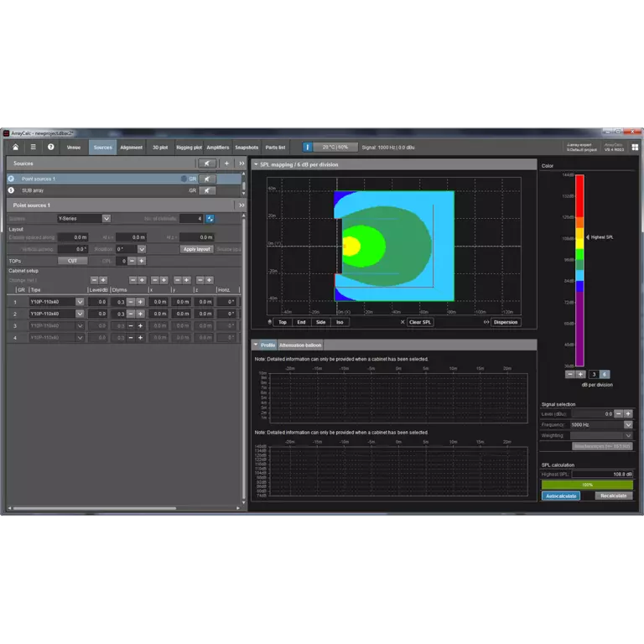
Task: Open the window layout grid icon
Action: pyautogui.click(x=635, y=147)
